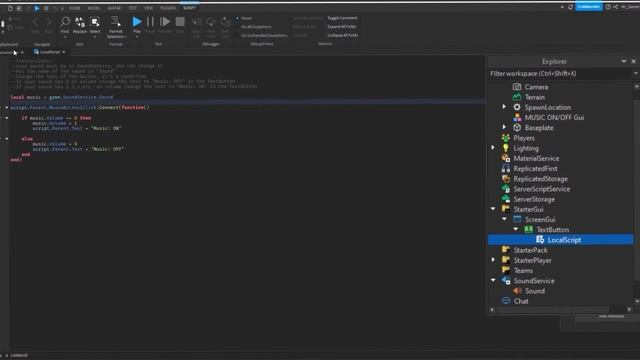Image resolution: width=640 pixels, height=360 pixels.
Task: Click the Collaborate button
Action: 589,7
